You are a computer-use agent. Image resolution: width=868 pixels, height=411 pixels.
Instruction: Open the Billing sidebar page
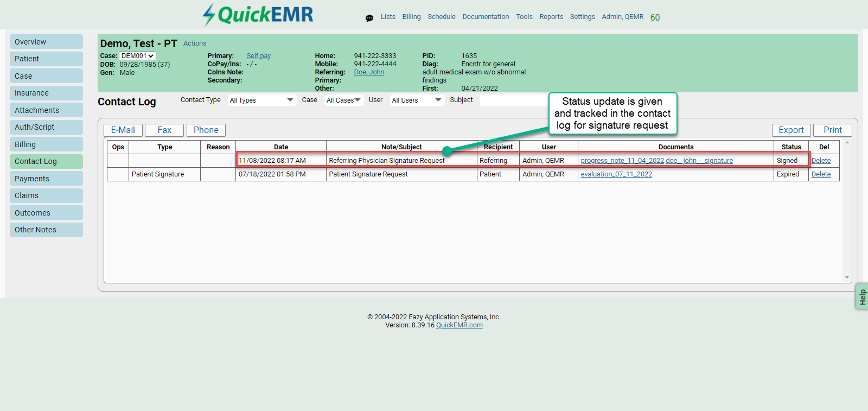(x=46, y=144)
